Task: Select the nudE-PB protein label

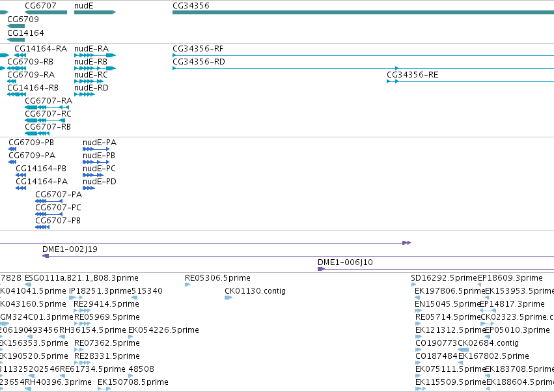Action: pos(98,156)
